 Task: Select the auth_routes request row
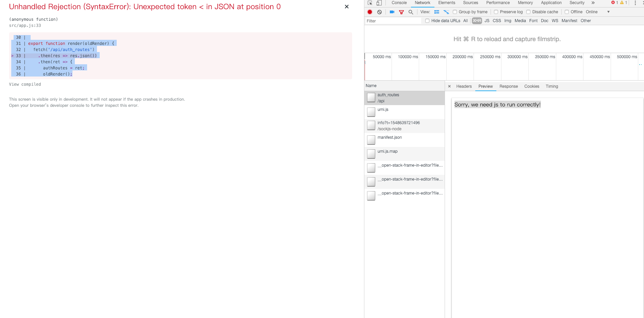[x=404, y=98]
